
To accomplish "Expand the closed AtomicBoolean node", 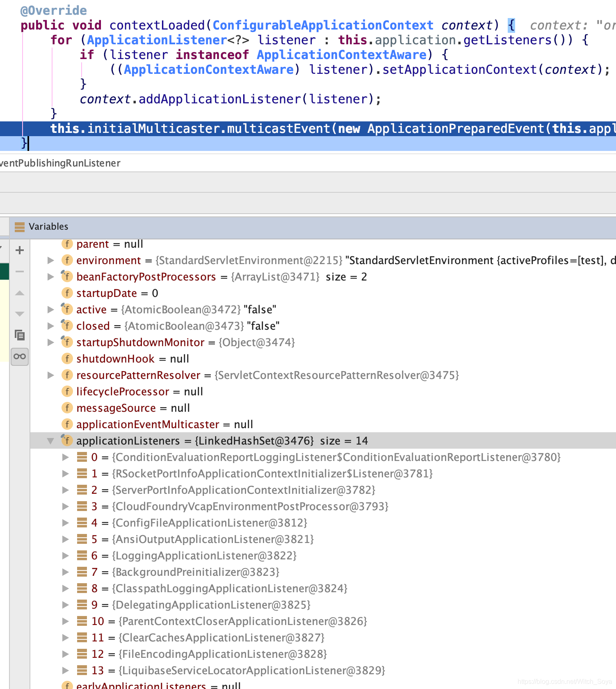I will [x=51, y=326].
